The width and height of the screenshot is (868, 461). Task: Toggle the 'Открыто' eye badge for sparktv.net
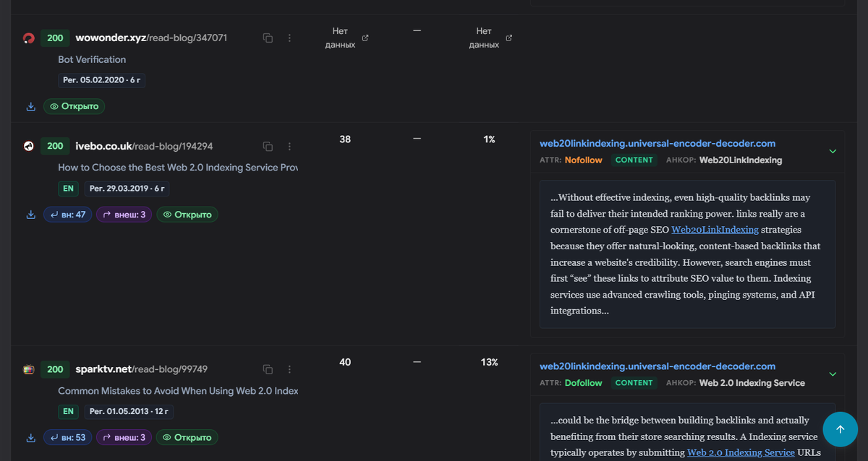coord(187,438)
